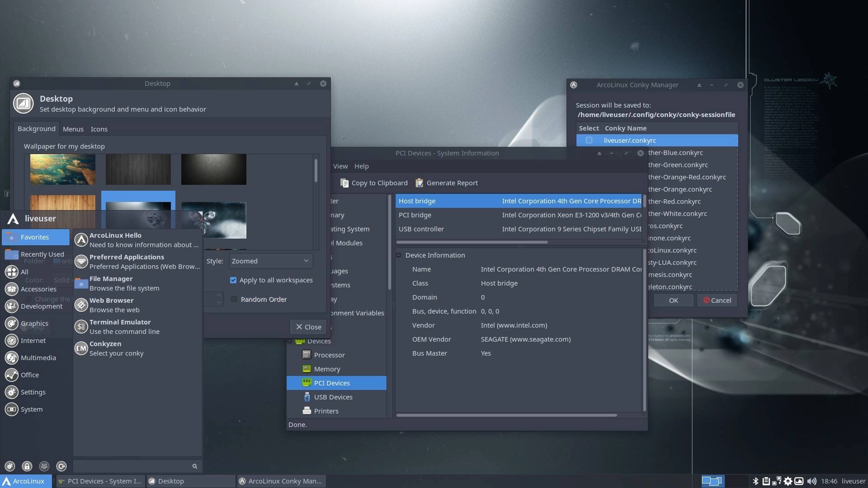Image resolution: width=868 pixels, height=488 pixels.
Task: Select Favorites in the Whisker menu
Action: (x=36, y=237)
